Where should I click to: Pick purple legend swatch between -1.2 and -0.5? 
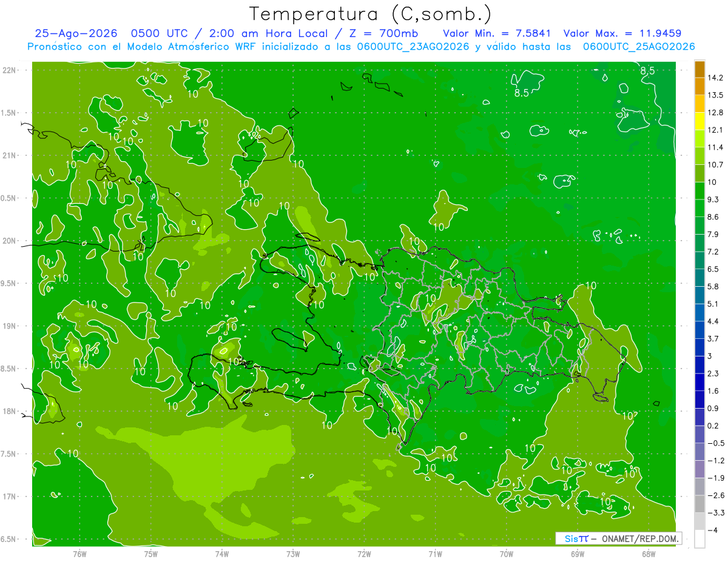[x=699, y=452]
